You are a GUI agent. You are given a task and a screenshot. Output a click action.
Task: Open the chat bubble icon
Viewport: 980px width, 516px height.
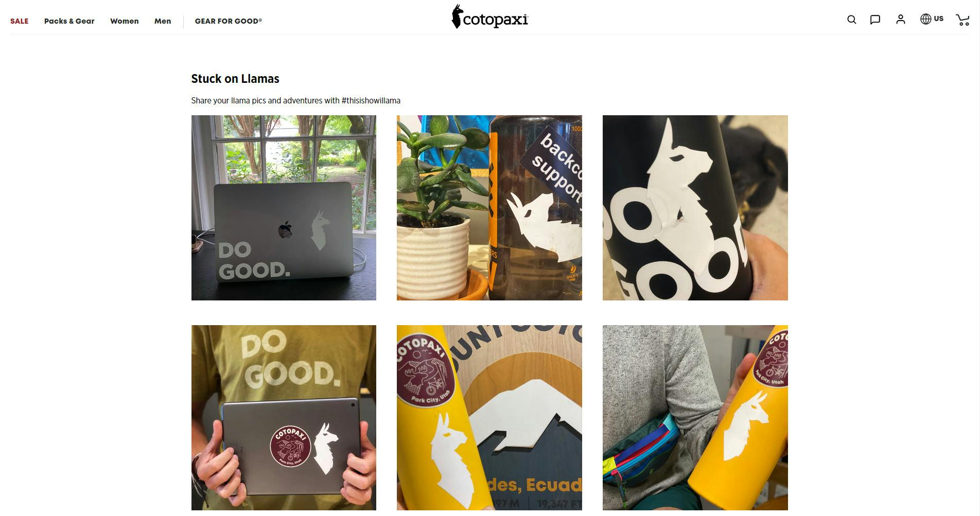(x=875, y=20)
